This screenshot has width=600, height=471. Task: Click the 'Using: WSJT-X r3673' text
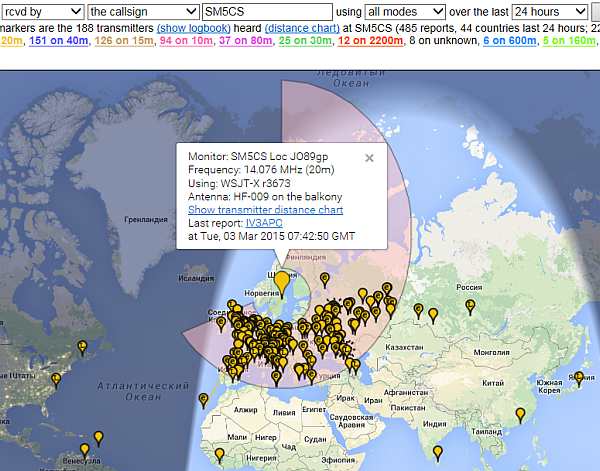[239, 183]
